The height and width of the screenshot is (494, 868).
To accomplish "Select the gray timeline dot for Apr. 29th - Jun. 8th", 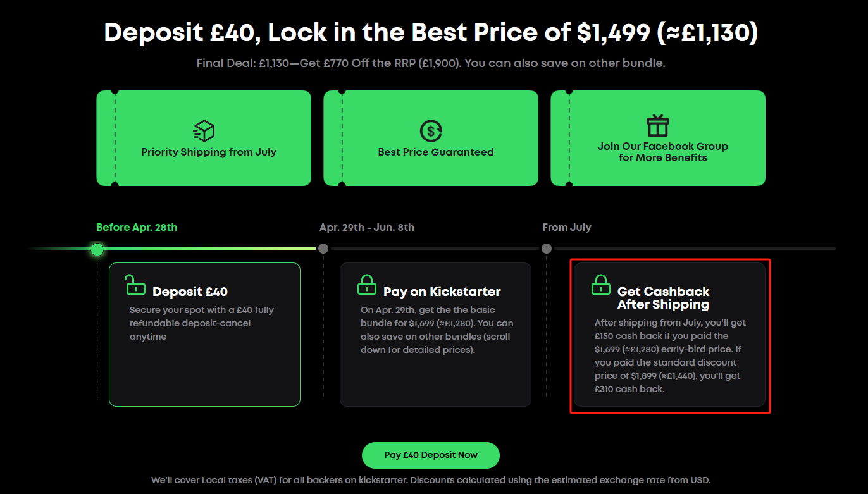I will (x=323, y=249).
